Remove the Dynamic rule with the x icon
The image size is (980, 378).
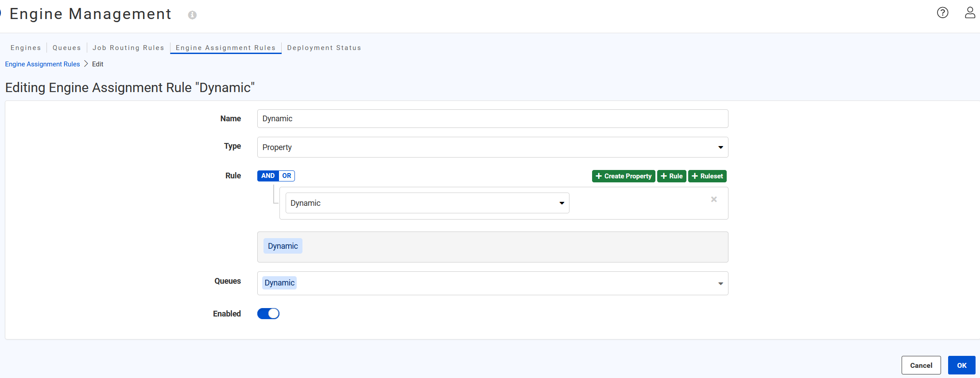714,199
